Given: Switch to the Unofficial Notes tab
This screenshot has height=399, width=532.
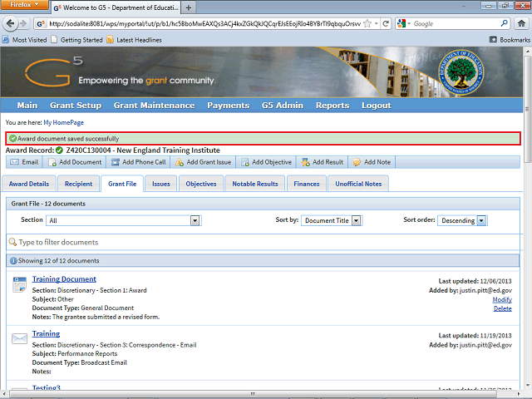Looking at the screenshot, I should coord(358,184).
